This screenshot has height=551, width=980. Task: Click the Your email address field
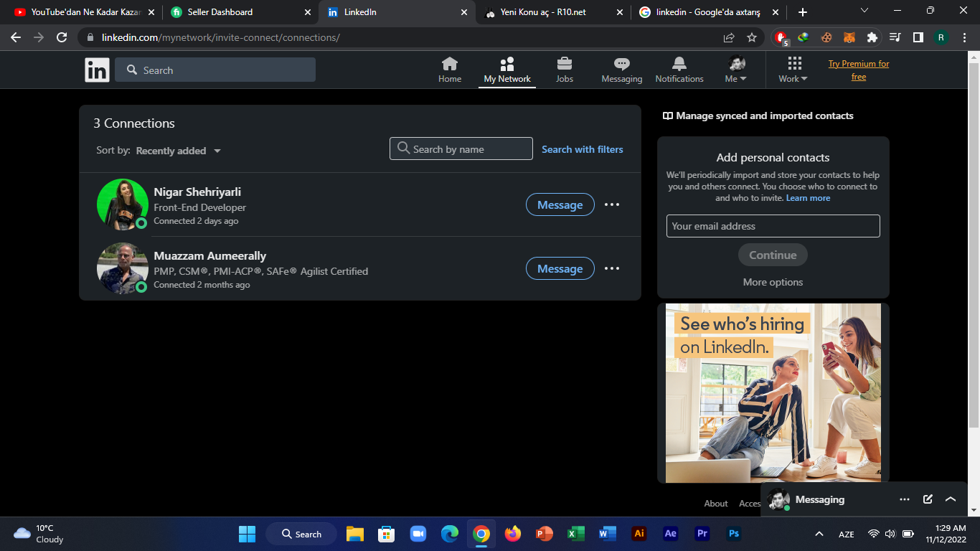pyautogui.click(x=773, y=226)
